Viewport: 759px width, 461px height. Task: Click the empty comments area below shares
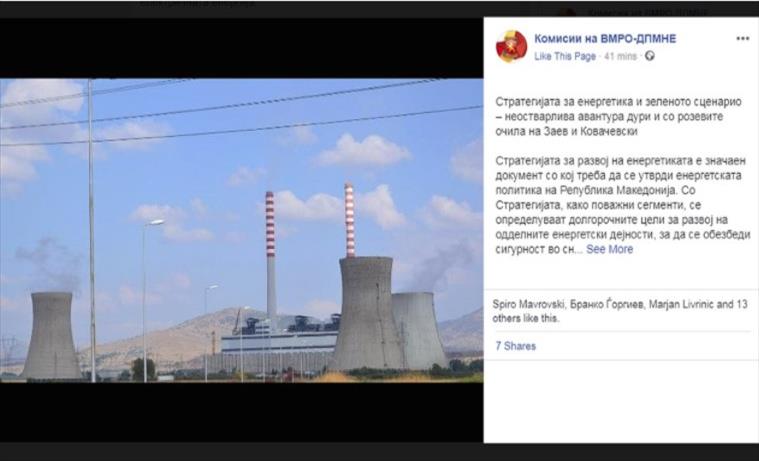[621, 401]
